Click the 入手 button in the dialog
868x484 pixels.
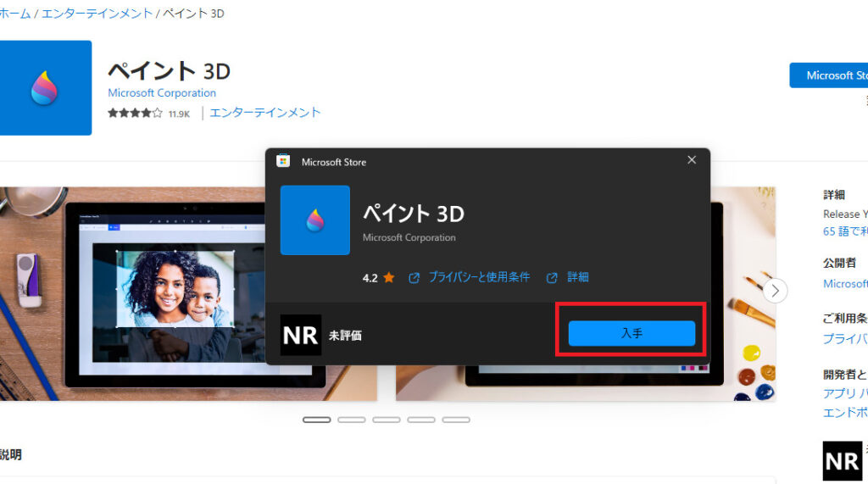click(x=632, y=333)
